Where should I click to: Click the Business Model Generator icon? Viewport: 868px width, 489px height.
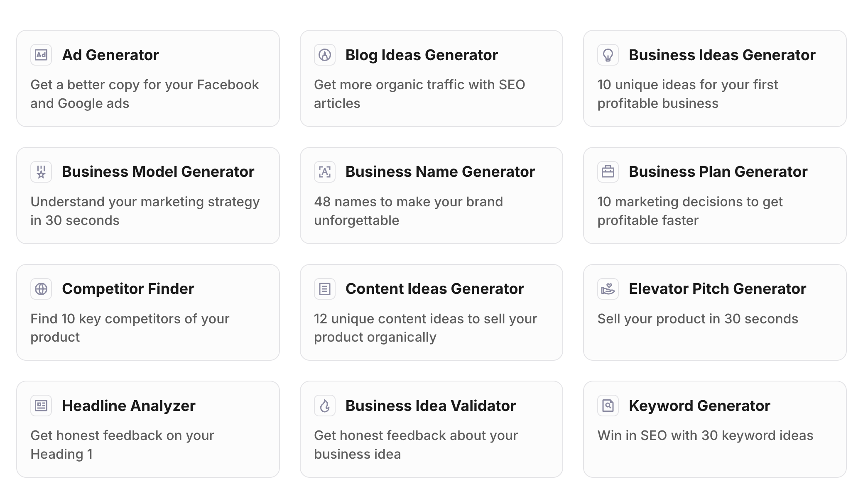tap(40, 171)
